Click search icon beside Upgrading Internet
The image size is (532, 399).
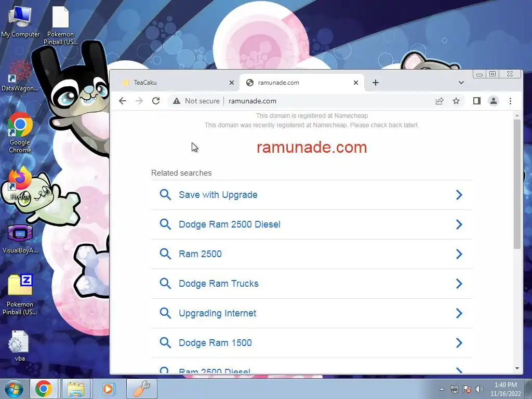(x=165, y=313)
